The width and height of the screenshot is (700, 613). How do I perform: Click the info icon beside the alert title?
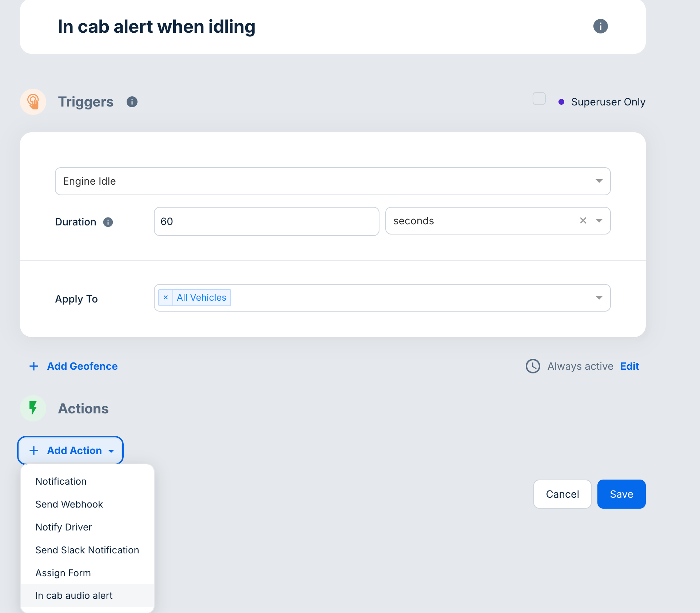click(x=600, y=26)
